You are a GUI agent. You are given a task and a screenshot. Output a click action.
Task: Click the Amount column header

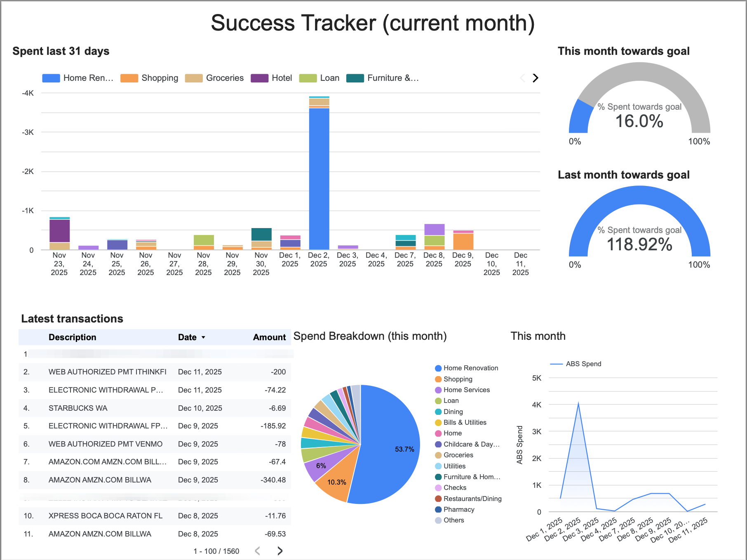tap(269, 337)
